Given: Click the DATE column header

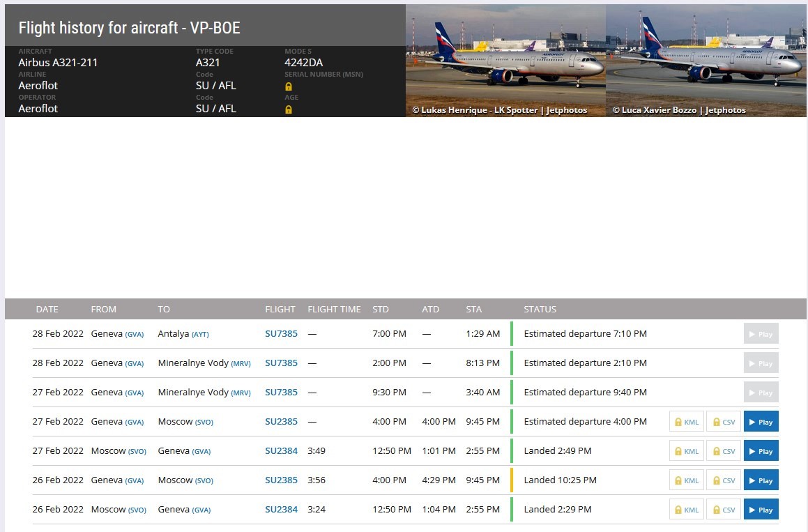Looking at the screenshot, I should click(47, 310).
